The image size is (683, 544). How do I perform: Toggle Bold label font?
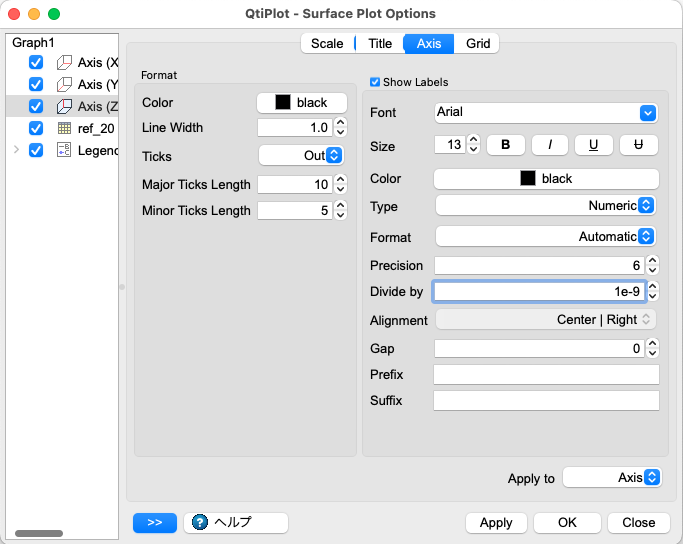point(505,145)
